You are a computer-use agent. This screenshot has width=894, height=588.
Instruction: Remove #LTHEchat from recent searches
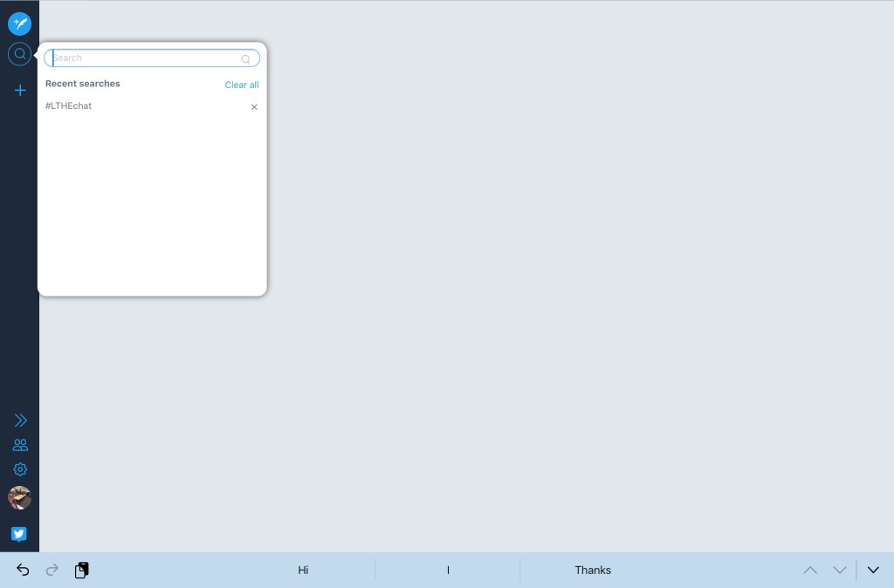point(254,106)
